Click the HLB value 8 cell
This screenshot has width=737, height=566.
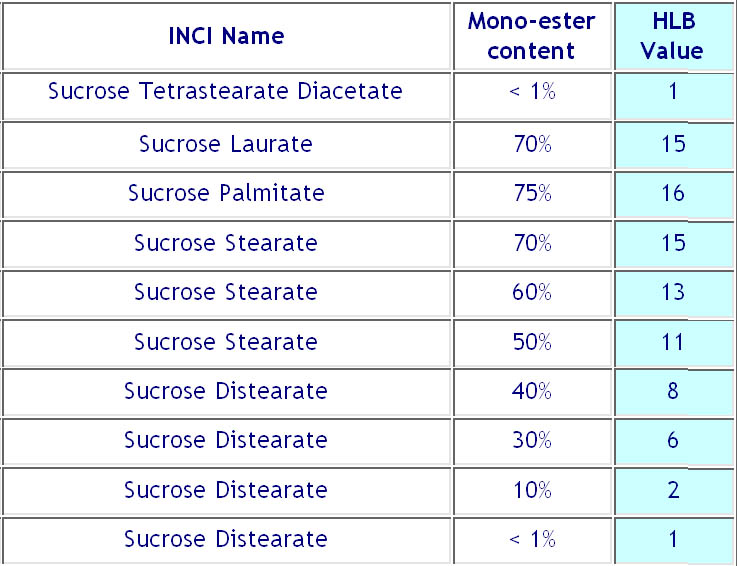click(x=673, y=391)
